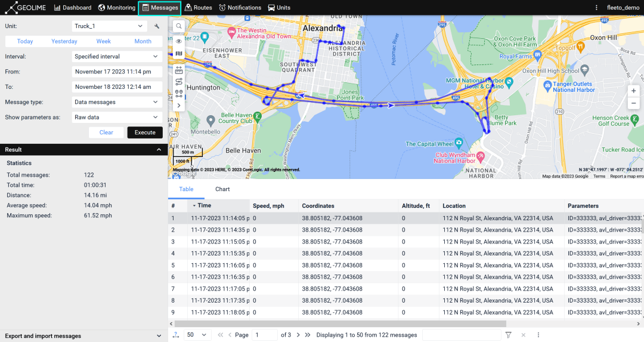Collapse the Result panel
The height and width of the screenshot is (342, 644).
click(159, 150)
